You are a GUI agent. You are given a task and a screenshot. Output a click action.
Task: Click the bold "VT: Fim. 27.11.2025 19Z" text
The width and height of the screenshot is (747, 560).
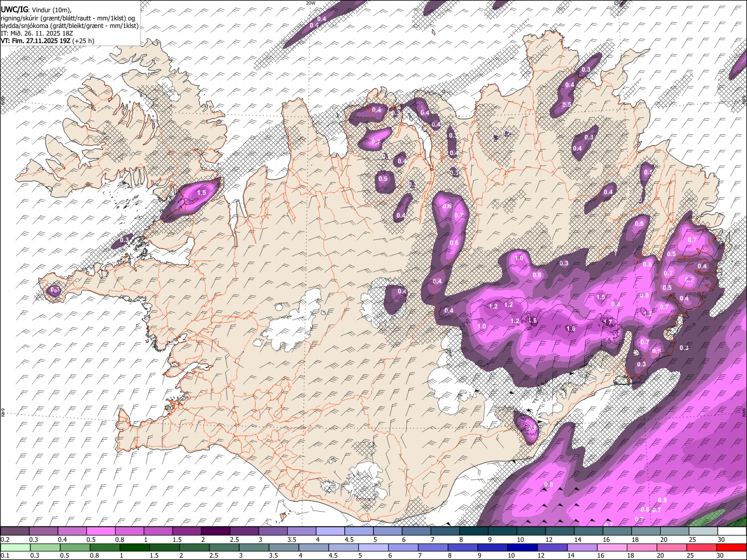[x=36, y=41]
